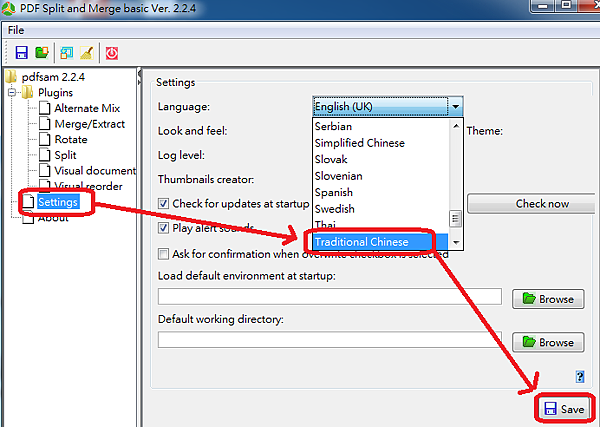Click the PDF Split and Merge title icon

coord(8,8)
